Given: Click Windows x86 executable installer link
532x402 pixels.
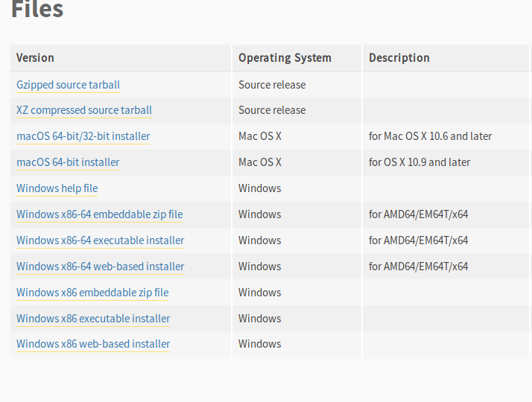Looking at the screenshot, I should click(x=93, y=319).
